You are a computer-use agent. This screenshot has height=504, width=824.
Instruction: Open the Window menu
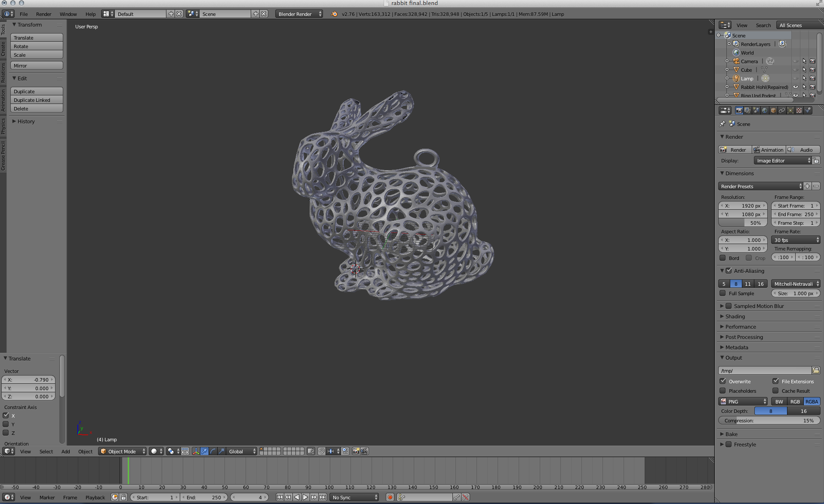click(x=68, y=14)
